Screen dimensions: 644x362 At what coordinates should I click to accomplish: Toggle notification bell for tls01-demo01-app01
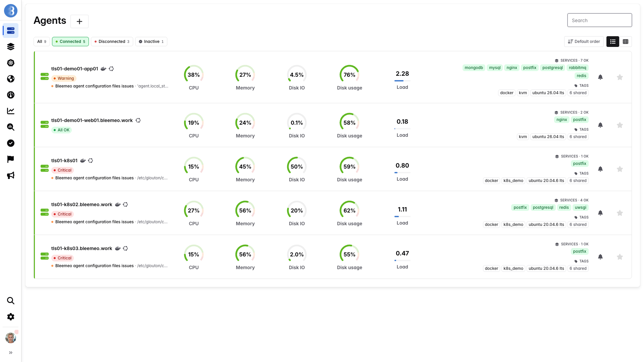(600, 77)
